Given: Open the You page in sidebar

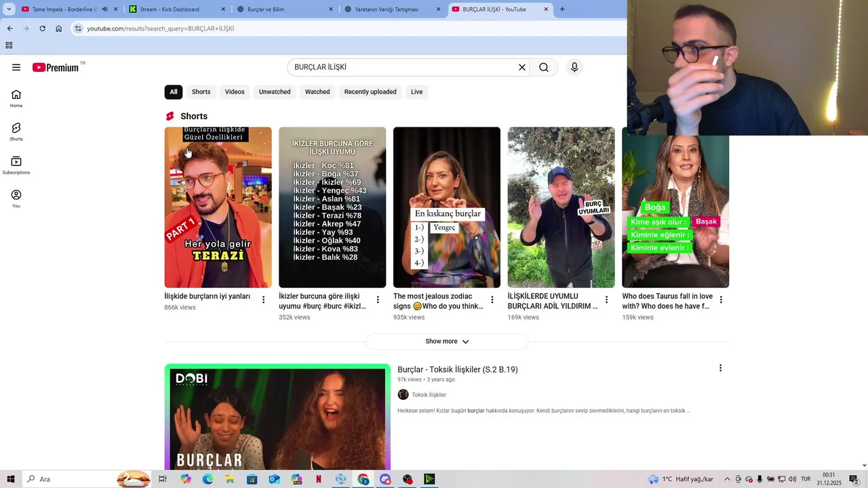Looking at the screenshot, I should tap(16, 199).
